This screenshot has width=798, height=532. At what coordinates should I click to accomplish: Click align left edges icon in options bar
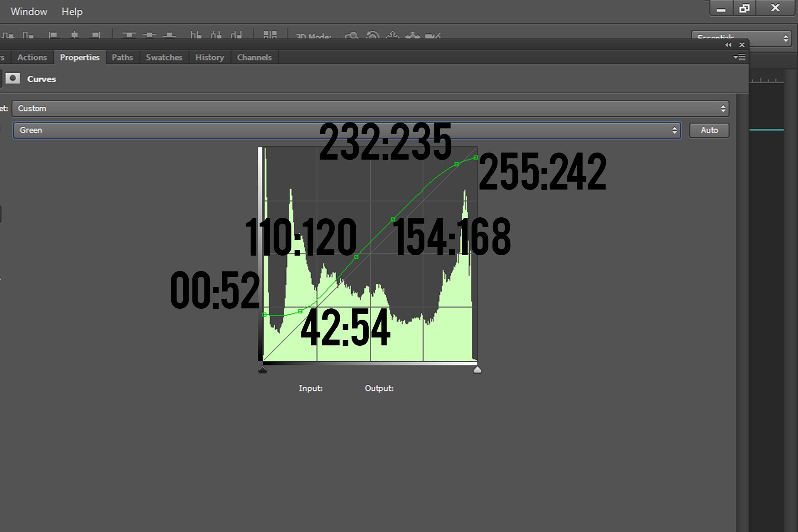coord(52,35)
